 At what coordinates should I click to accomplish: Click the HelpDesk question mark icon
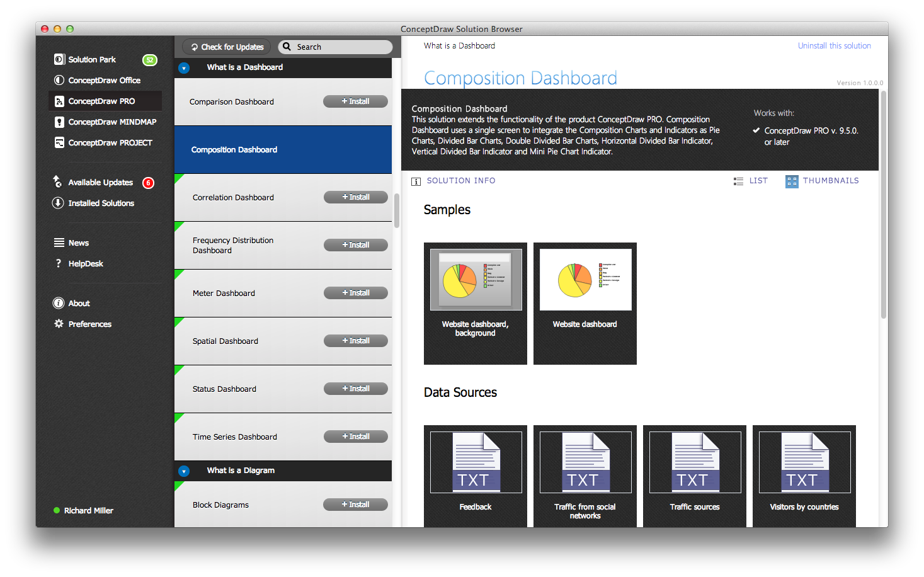tap(59, 263)
